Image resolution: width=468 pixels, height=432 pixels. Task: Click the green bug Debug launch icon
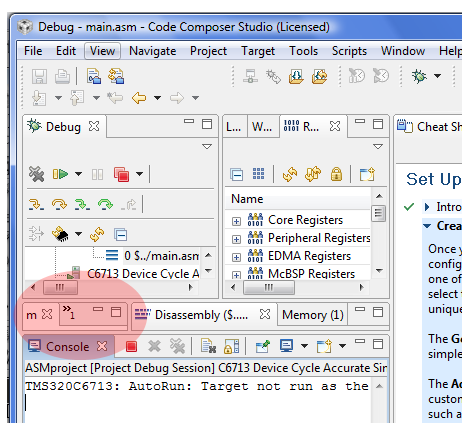pos(419,76)
